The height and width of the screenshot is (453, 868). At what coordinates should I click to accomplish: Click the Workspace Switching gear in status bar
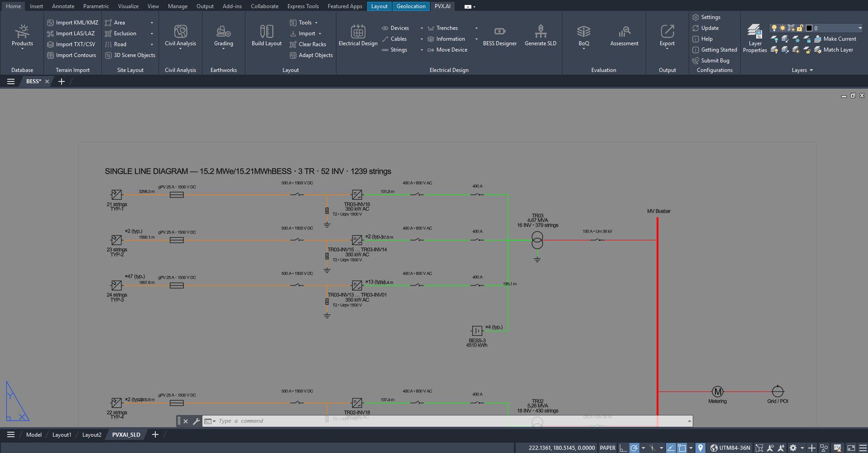point(793,448)
